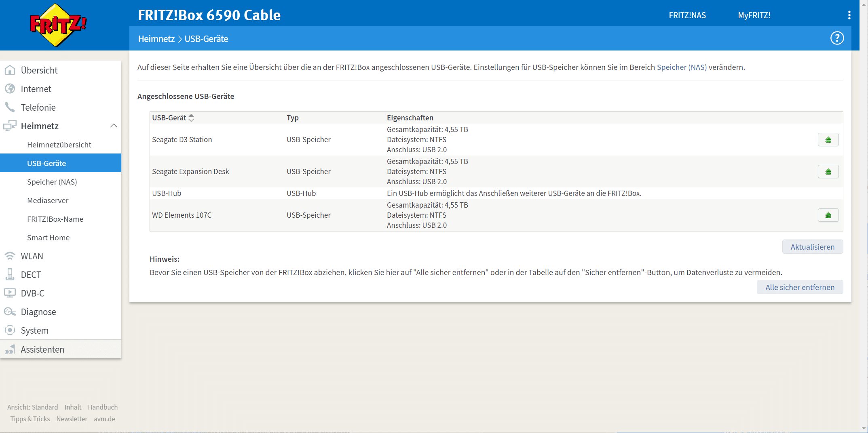Sort table by USB-Gerät column arrows
868x433 pixels.
pos(191,118)
